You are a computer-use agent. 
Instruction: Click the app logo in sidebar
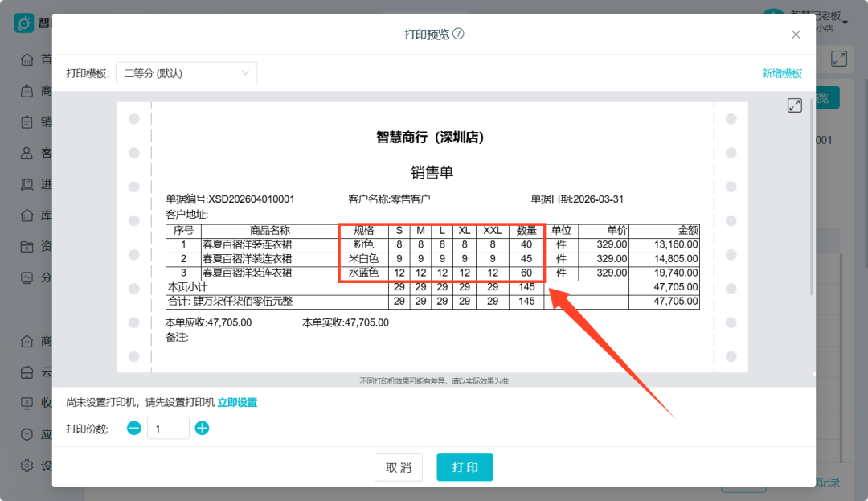(24, 23)
